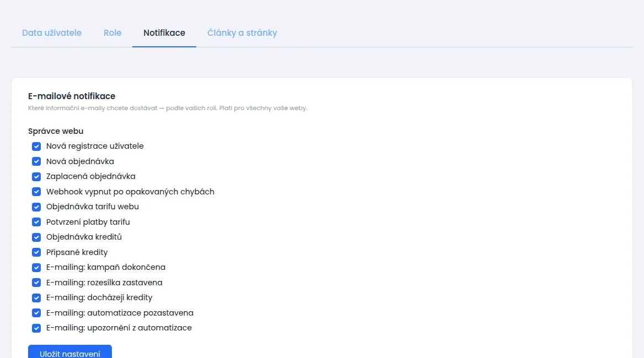This screenshot has height=358, width=644.
Task: Click the Uložit nastavení button
Action: [x=70, y=352]
